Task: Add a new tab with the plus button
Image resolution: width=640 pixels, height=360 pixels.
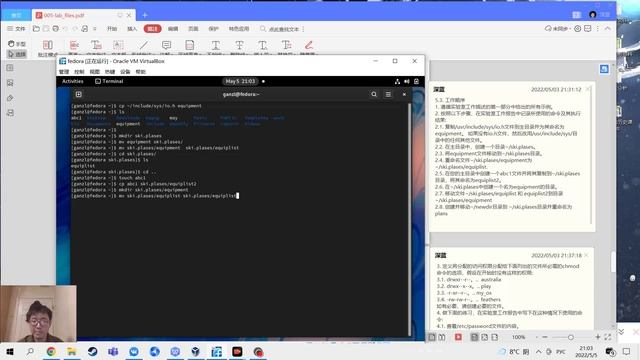Action: point(144,15)
